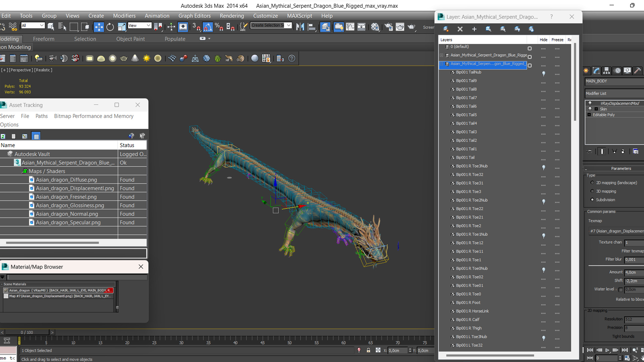Add selected objects to layer plus icon

[x=474, y=29]
